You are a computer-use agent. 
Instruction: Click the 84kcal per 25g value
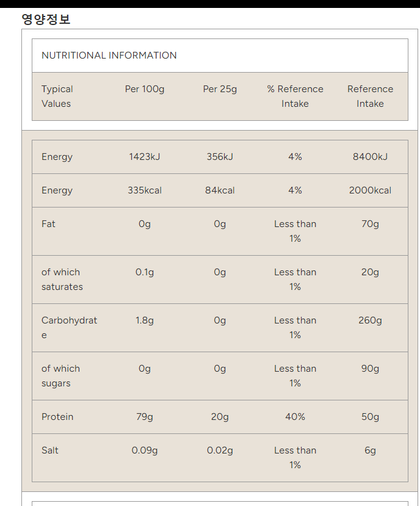[x=220, y=190]
